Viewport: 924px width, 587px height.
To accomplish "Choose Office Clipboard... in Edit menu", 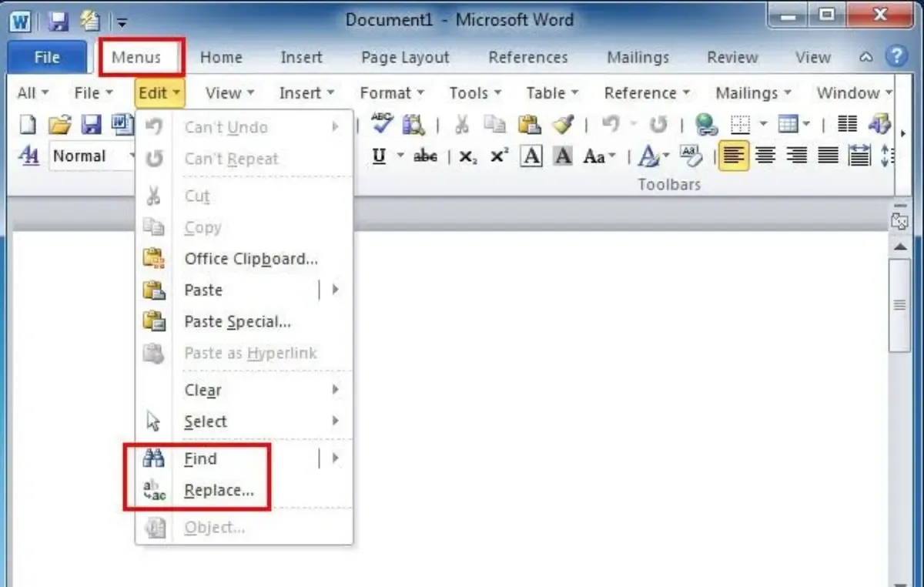I will click(x=251, y=259).
